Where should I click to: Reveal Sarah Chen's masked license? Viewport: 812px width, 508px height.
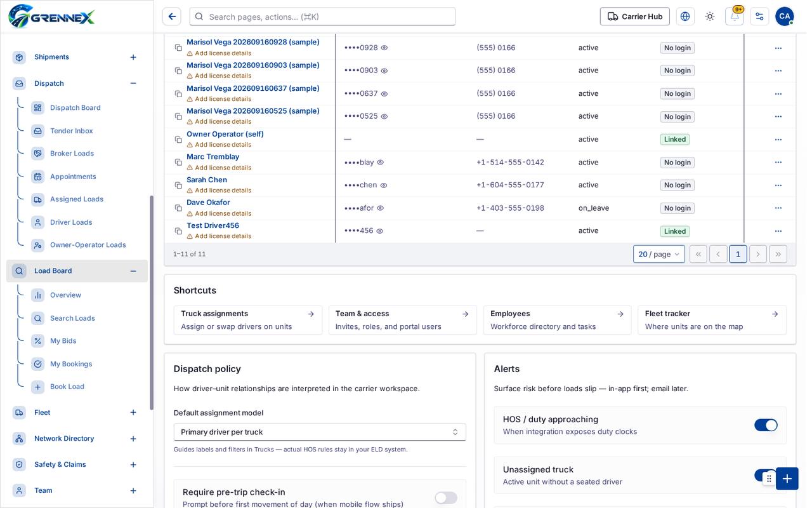click(384, 185)
